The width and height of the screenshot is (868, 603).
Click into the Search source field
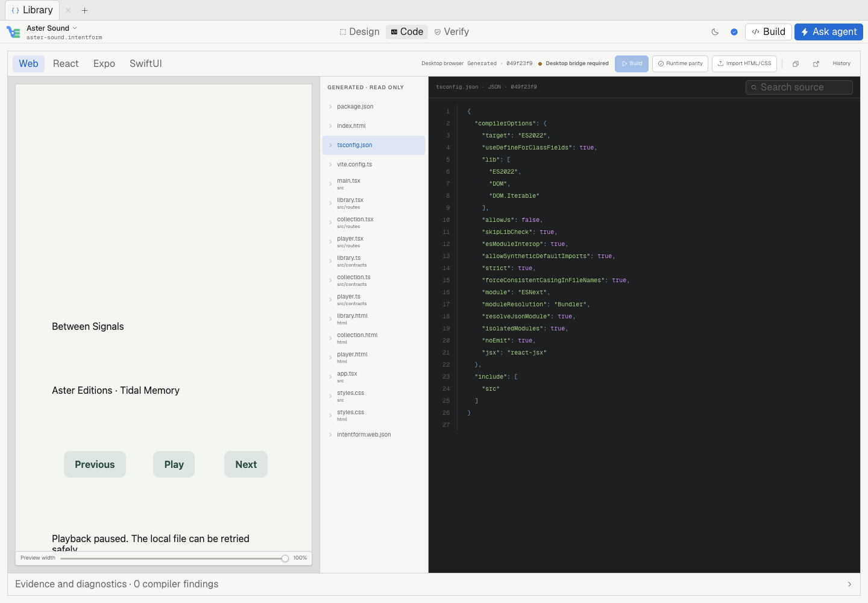(x=799, y=87)
